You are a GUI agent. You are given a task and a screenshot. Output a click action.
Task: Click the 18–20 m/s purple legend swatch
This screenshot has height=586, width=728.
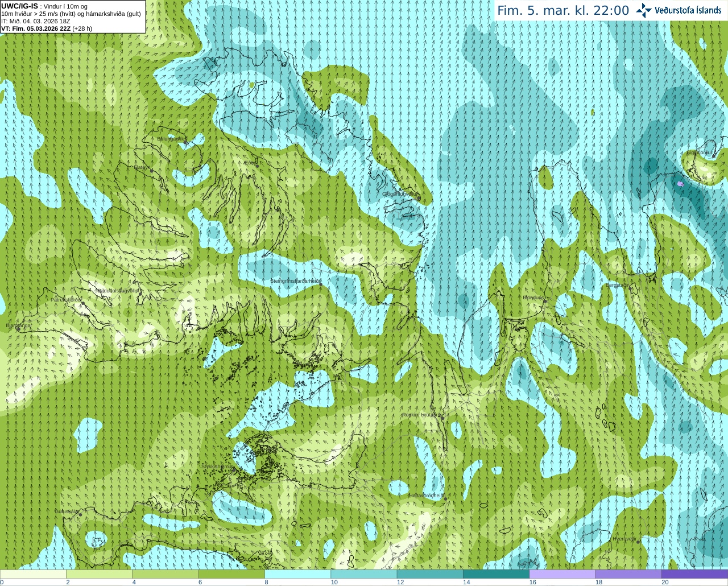pyautogui.click(x=628, y=573)
